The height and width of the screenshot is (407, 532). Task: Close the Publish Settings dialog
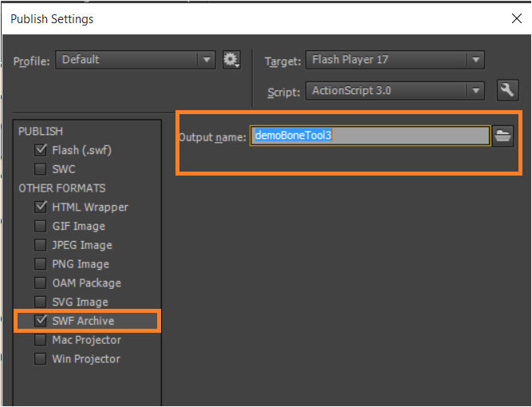tap(516, 18)
